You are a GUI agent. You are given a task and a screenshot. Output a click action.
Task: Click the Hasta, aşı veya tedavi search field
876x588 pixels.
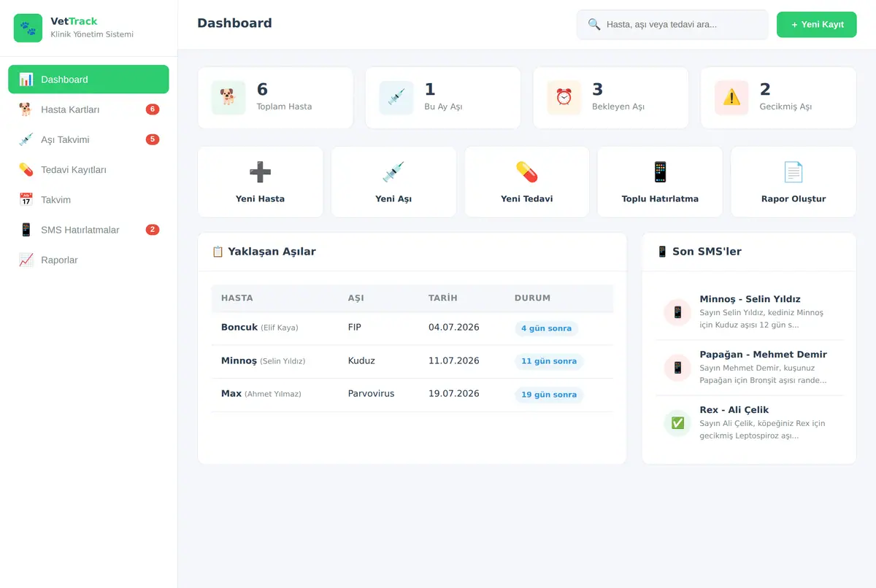click(x=672, y=25)
